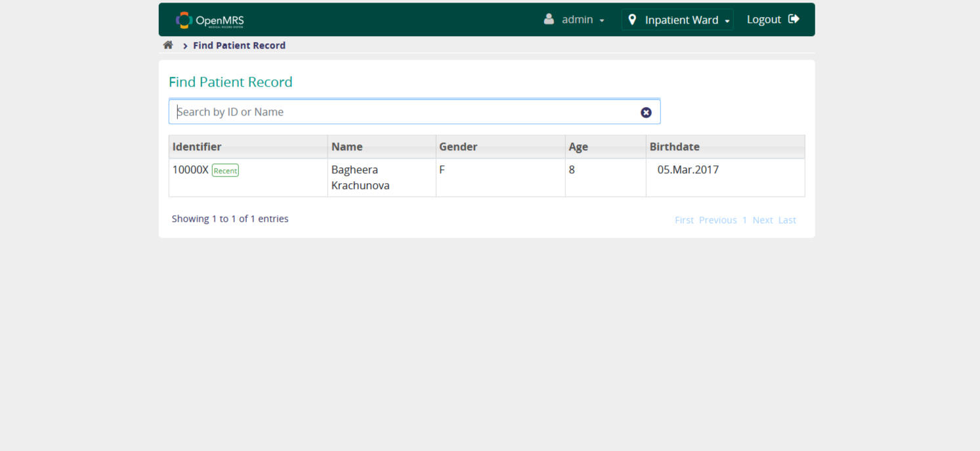980x451 pixels.
Task: Click the green Recent badge
Action: [225, 171]
